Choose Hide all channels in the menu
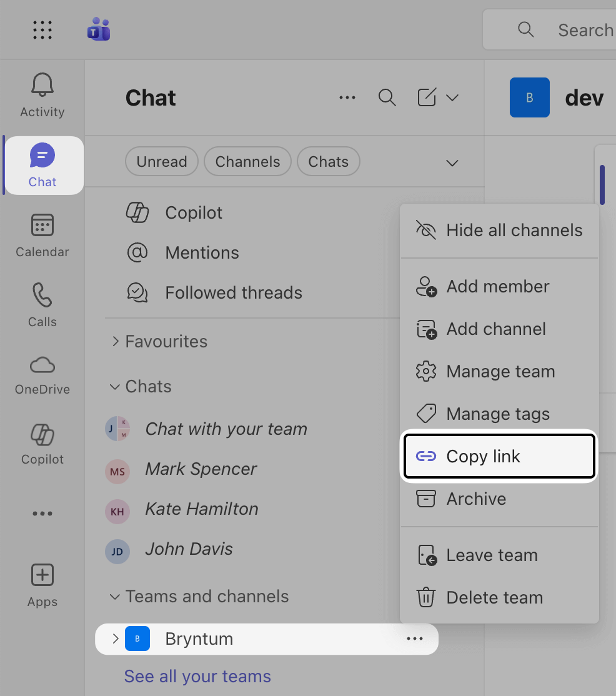 point(499,231)
